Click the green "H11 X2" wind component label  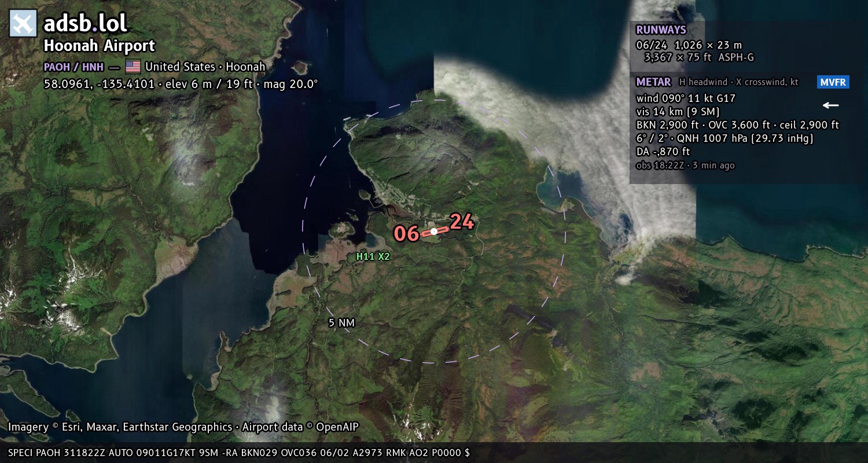coord(373,256)
